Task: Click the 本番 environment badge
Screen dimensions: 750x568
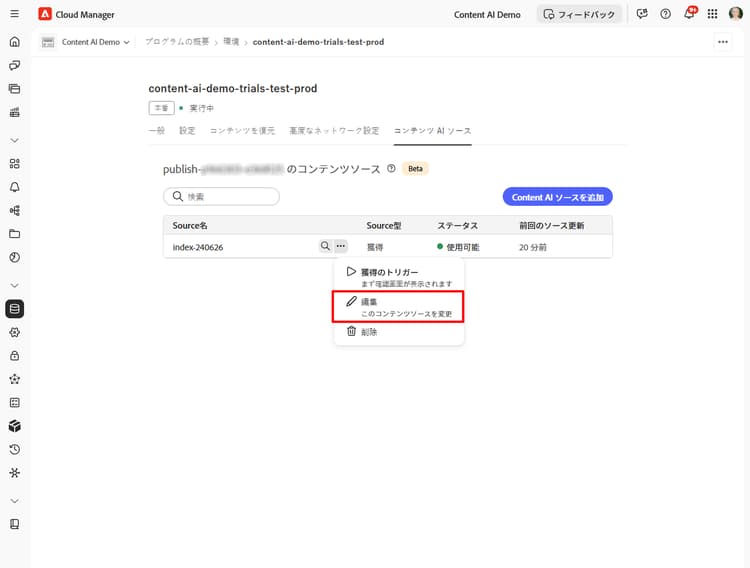Action: pos(161,108)
